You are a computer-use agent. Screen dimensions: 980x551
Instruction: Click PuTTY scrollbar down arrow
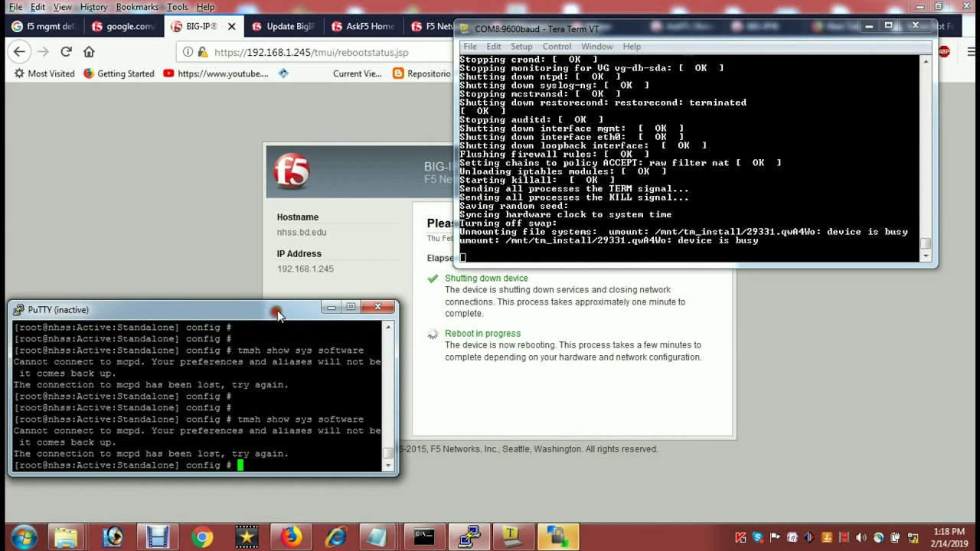[x=388, y=465]
